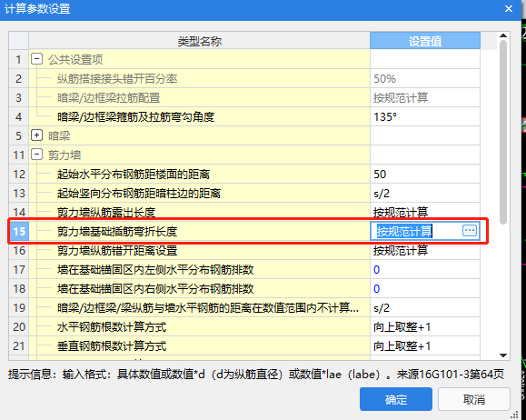Viewport: 526px width, 420px height.
Task: Select row 起始水平分布钢筋距楼面的距离
Action: point(199,174)
